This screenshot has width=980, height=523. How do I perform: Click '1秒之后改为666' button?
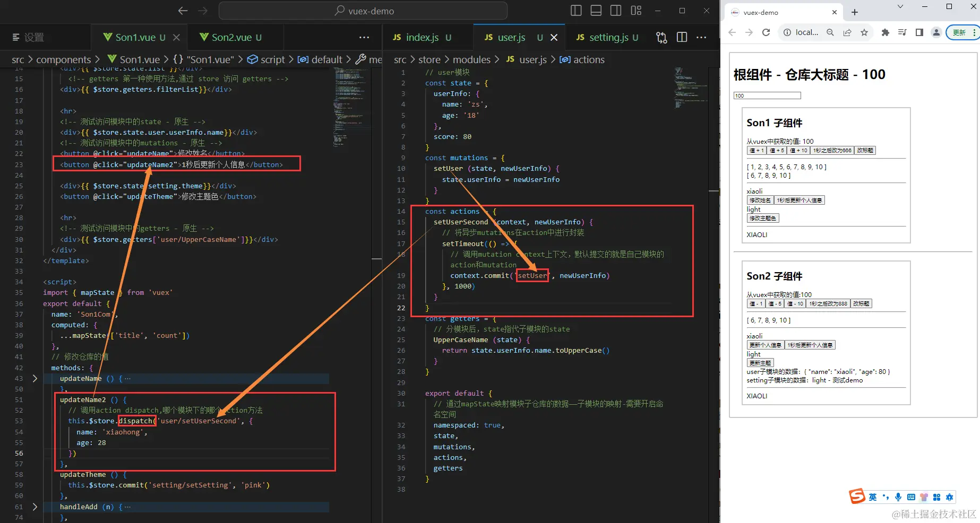tap(832, 151)
